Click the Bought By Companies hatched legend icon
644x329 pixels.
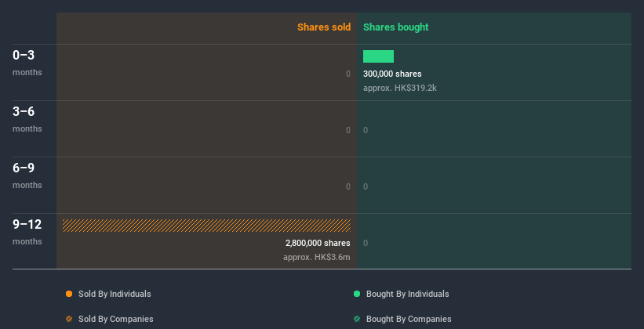point(357,319)
